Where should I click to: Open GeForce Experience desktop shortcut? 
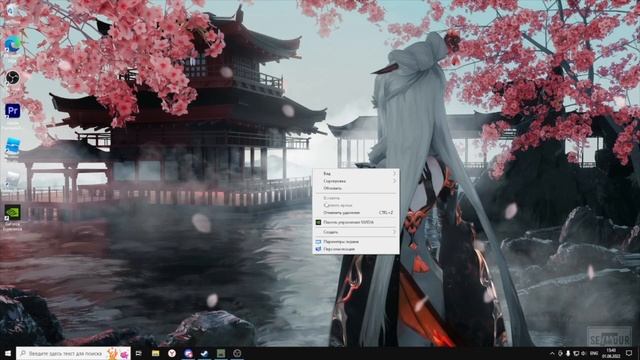(x=13, y=213)
